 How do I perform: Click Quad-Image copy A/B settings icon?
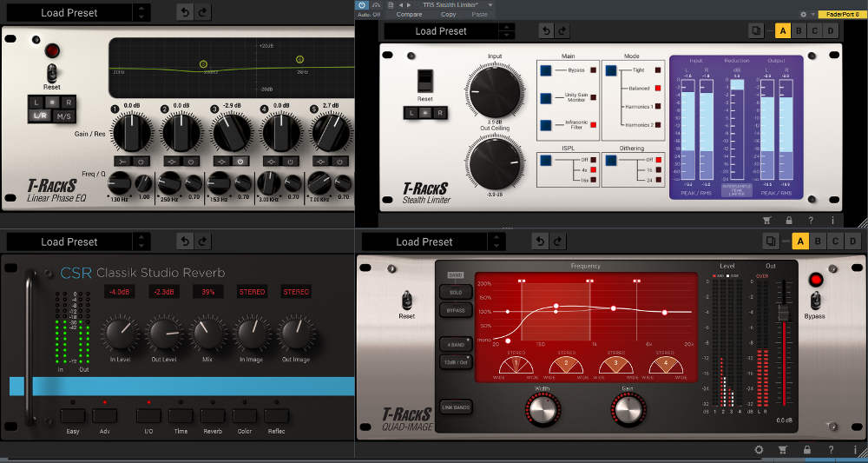(x=770, y=241)
